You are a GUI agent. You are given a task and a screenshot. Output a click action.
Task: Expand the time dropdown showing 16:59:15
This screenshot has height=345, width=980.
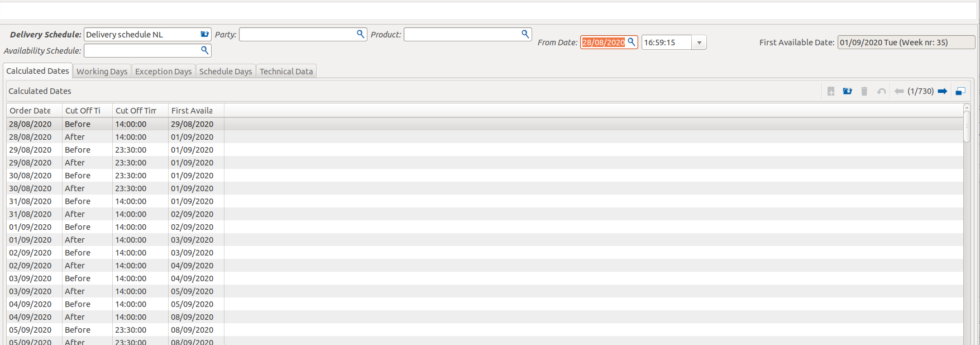coord(699,42)
